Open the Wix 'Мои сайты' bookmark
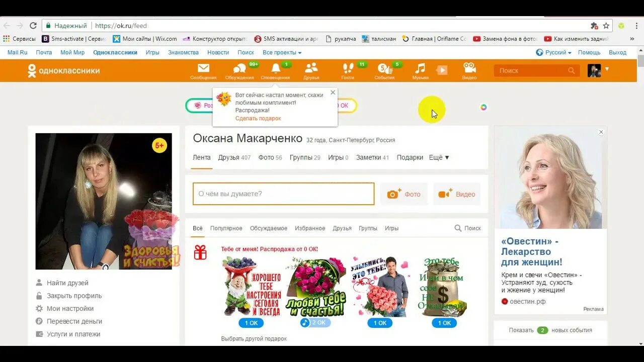The width and height of the screenshot is (644, 362). pyautogui.click(x=145, y=39)
